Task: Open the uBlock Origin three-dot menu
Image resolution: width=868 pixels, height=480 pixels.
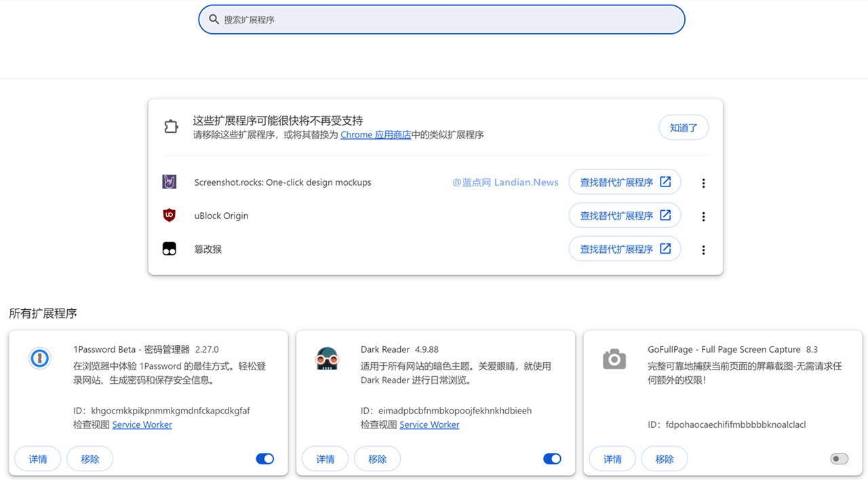Action: 703,216
